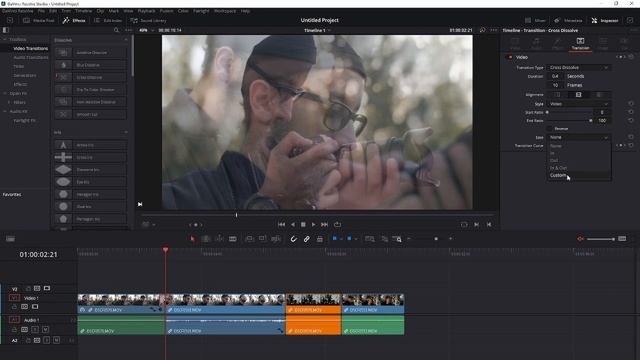Viewport: 640px width, 360px height.
Task: Select the Dynamic Trim Mode tool
Action: [x=219, y=239]
